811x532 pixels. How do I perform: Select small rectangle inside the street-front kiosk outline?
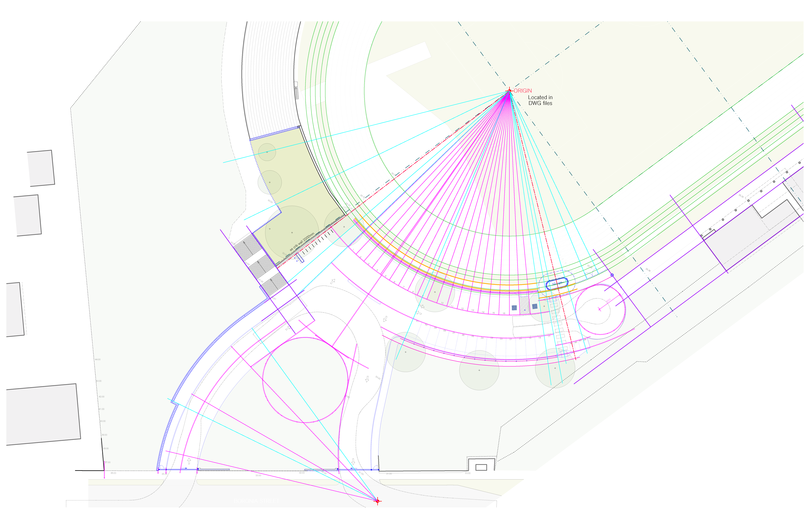click(x=481, y=467)
